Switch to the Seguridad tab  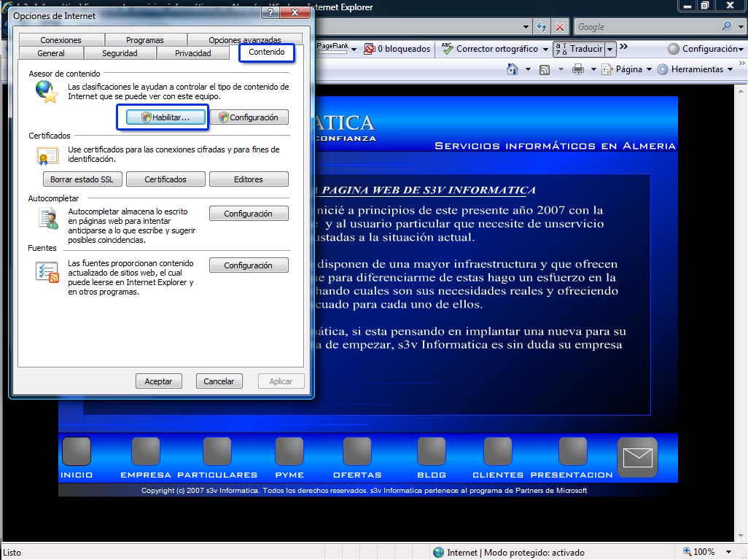[120, 53]
